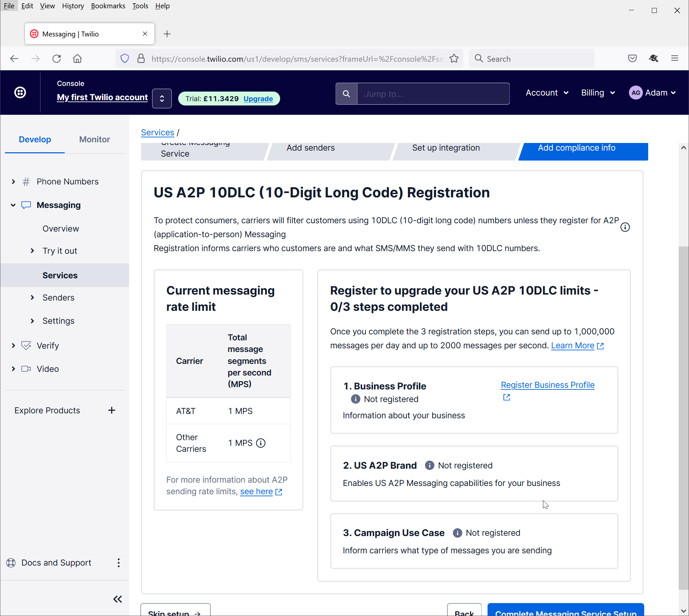Screen dimensions: 689x616
Task: Expand the Phone Numbers tree item
Action: point(13,181)
